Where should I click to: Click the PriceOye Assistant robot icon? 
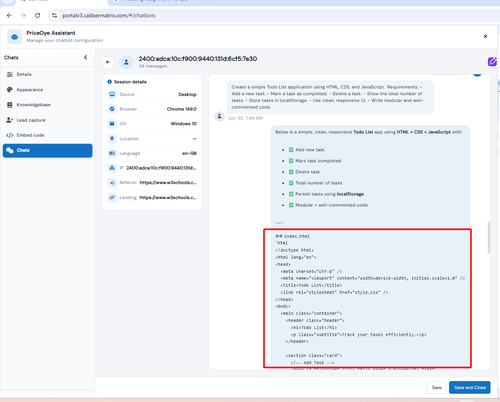pos(15,36)
